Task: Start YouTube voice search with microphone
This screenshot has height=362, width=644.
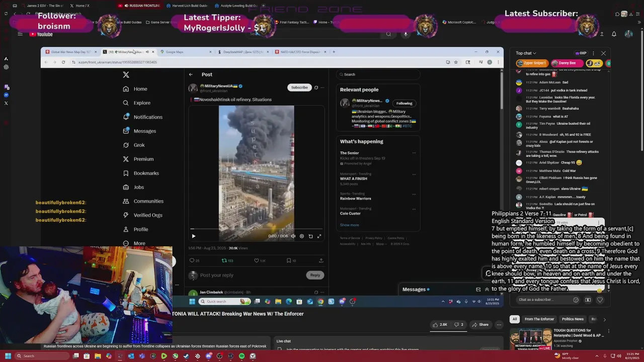Action: tap(406, 34)
